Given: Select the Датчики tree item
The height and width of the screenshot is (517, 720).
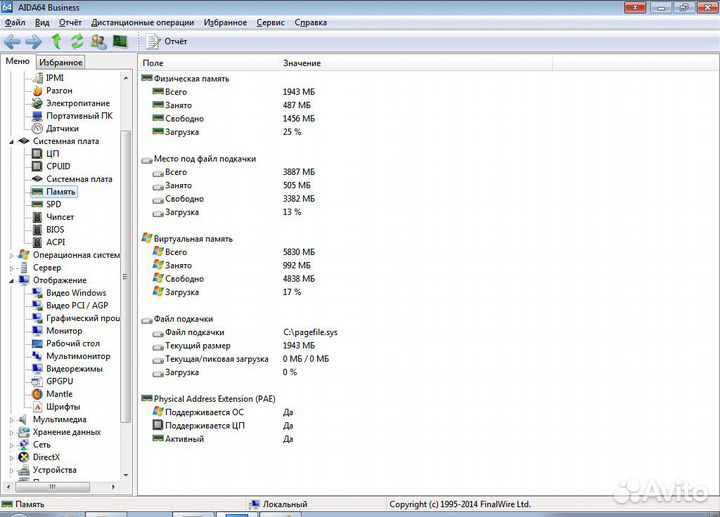Looking at the screenshot, I should point(62,128).
